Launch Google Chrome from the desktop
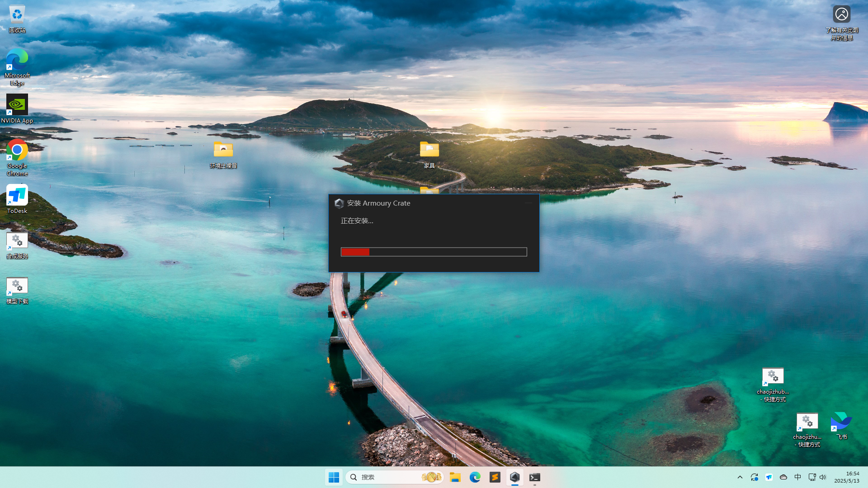The height and width of the screenshot is (488, 868). [17, 150]
